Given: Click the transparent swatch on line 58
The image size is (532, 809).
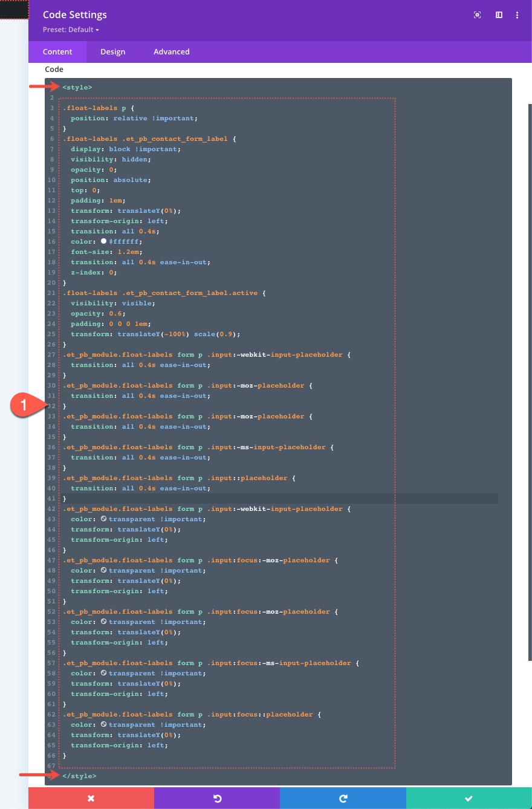Looking at the screenshot, I should [104, 673].
